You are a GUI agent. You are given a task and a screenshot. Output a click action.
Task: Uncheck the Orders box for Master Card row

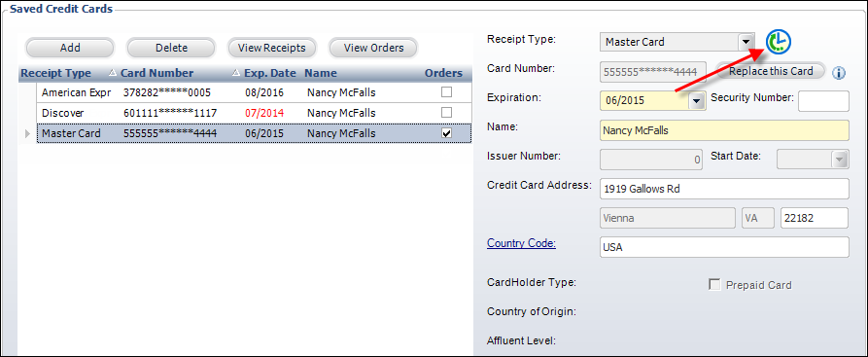(x=446, y=133)
